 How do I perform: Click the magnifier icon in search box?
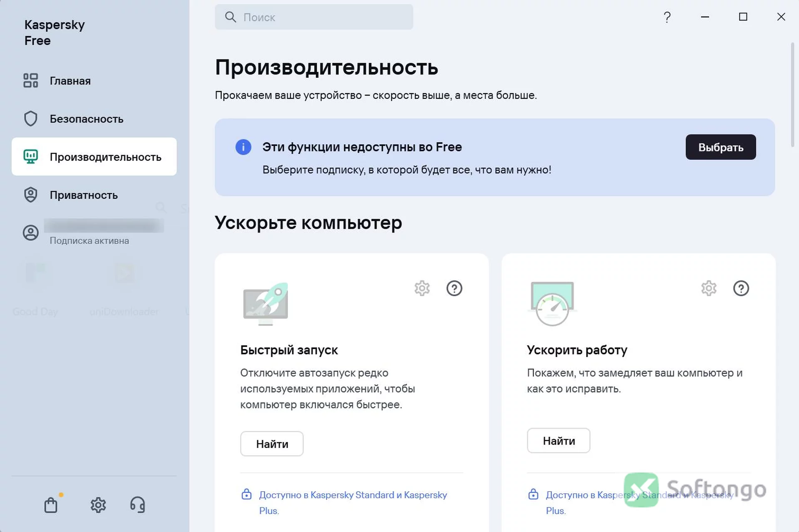230,17
